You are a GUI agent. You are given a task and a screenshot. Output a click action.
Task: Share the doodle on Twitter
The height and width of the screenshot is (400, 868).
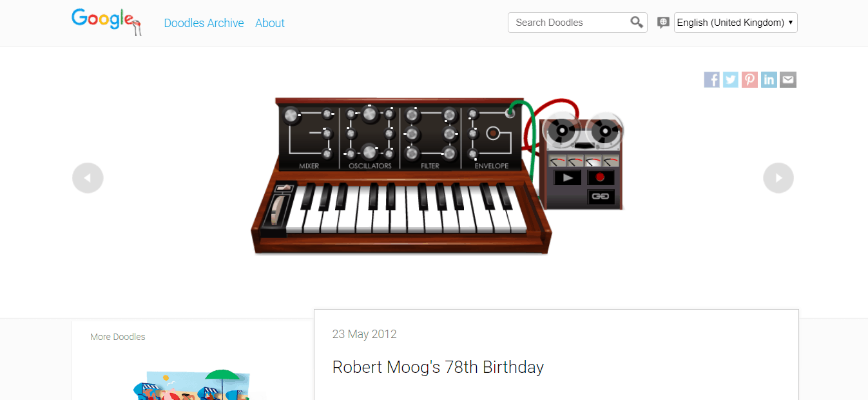coord(730,79)
